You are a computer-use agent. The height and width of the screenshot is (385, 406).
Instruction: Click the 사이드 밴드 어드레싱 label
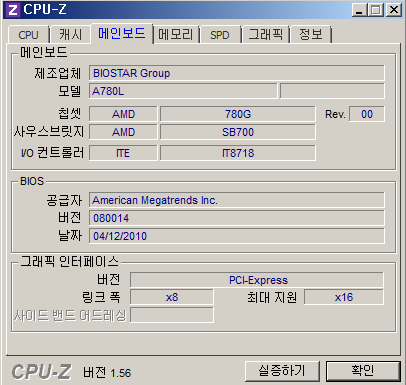tap(70, 315)
